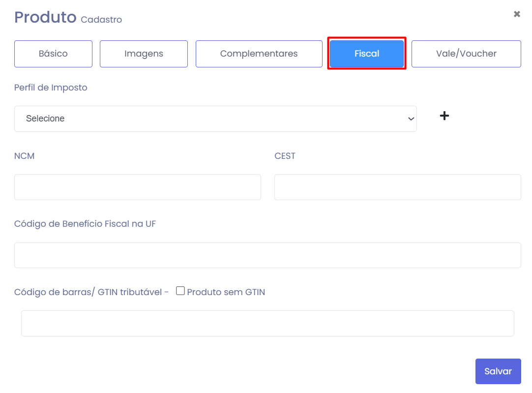
Task: Click the 'Perfil de Imposto' field label
Action: coord(51,88)
